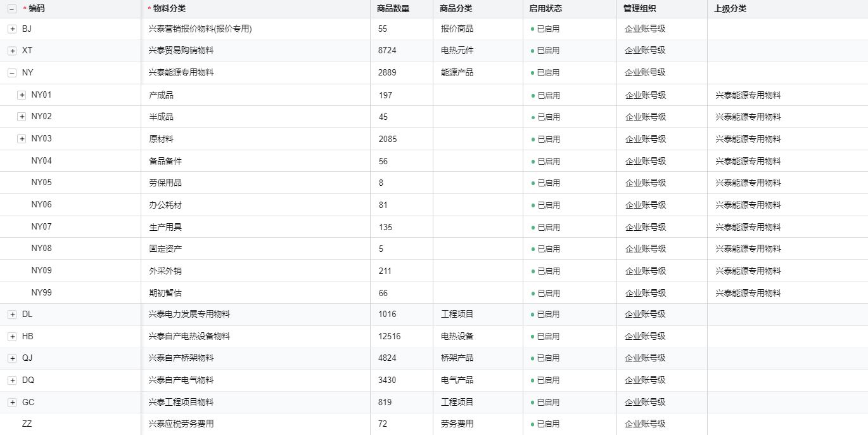Click the 商品数量 column header
This screenshot has width=868, height=435.
pyautogui.click(x=393, y=9)
